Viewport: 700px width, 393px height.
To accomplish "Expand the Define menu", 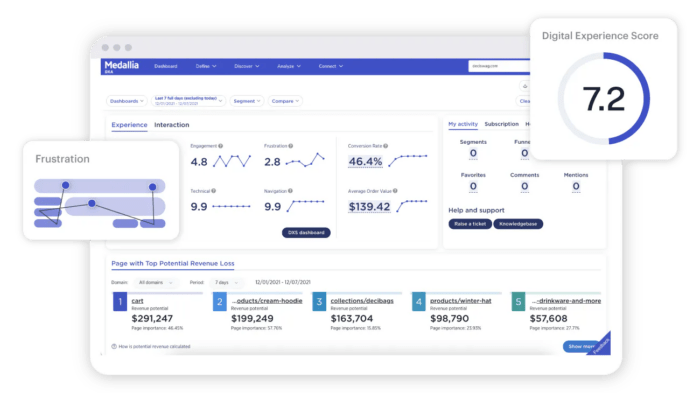I will (206, 66).
